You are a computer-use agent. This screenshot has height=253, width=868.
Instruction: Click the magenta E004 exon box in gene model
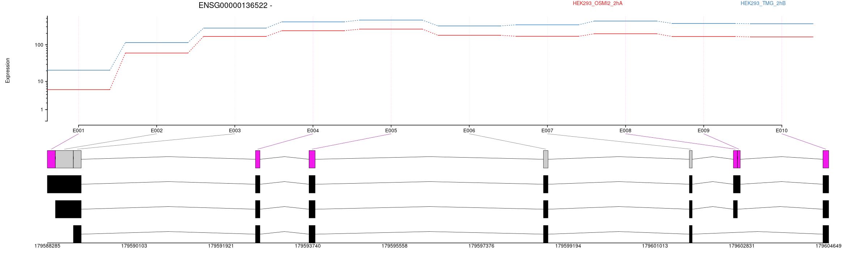coord(258,159)
